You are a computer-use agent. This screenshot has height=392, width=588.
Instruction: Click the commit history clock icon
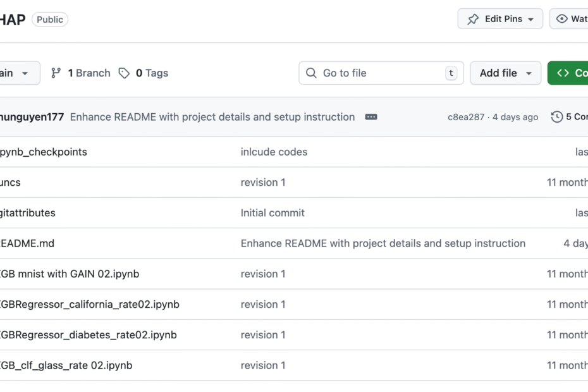click(x=557, y=117)
